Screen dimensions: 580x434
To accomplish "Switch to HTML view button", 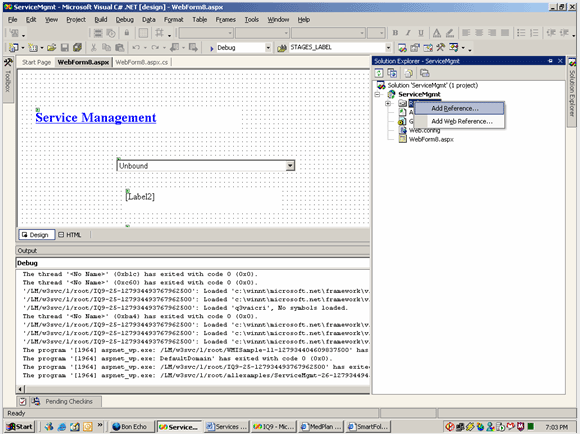I will click(x=70, y=235).
